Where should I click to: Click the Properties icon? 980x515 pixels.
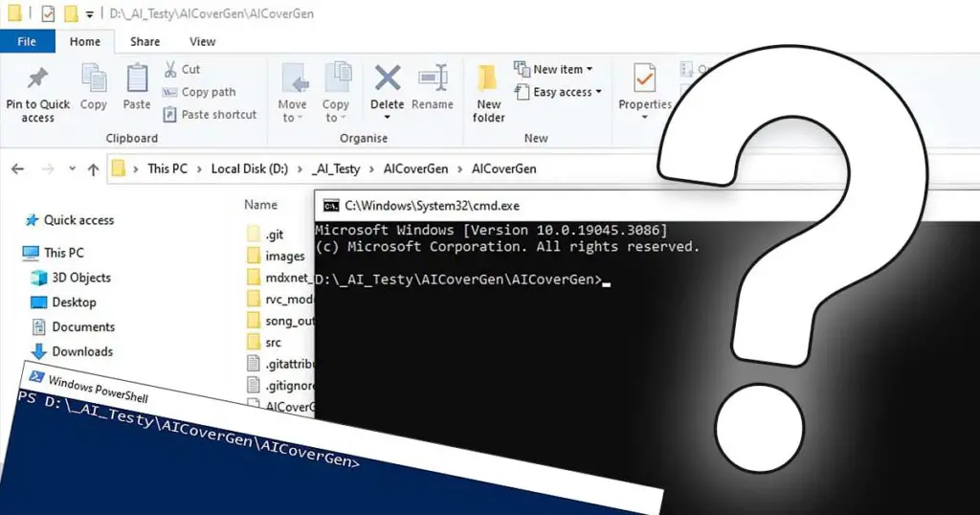(x=644, y=78)
